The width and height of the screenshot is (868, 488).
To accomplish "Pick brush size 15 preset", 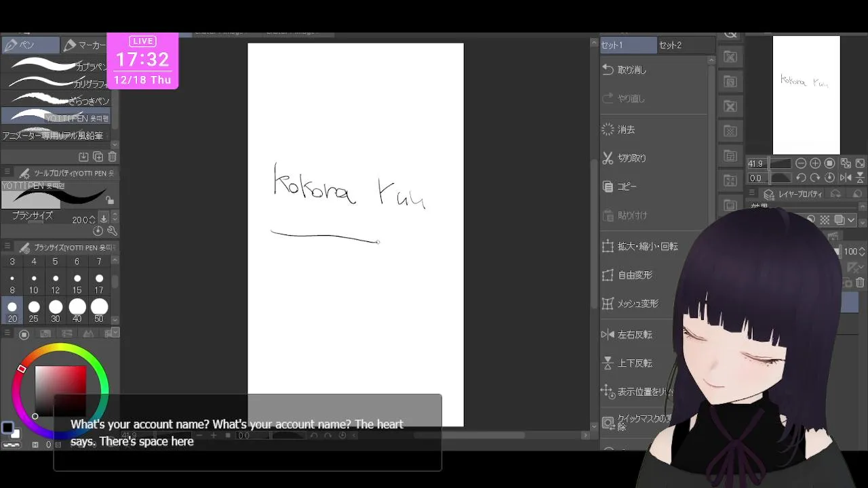I will tap(77, 283).
